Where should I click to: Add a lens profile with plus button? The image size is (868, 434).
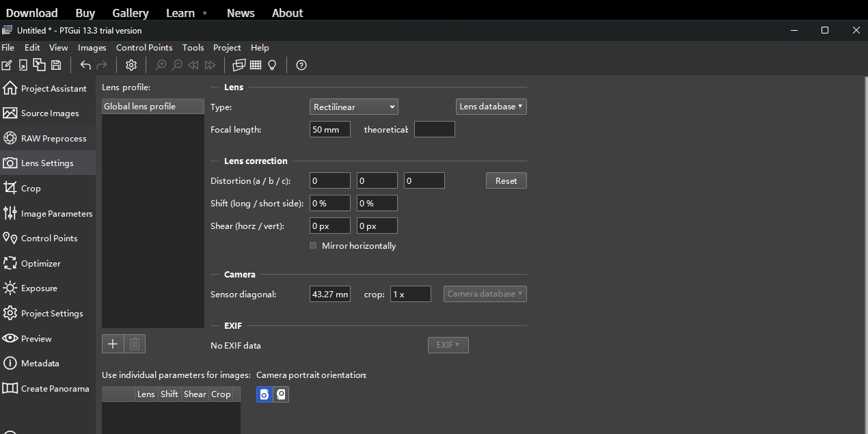[113, 344]
